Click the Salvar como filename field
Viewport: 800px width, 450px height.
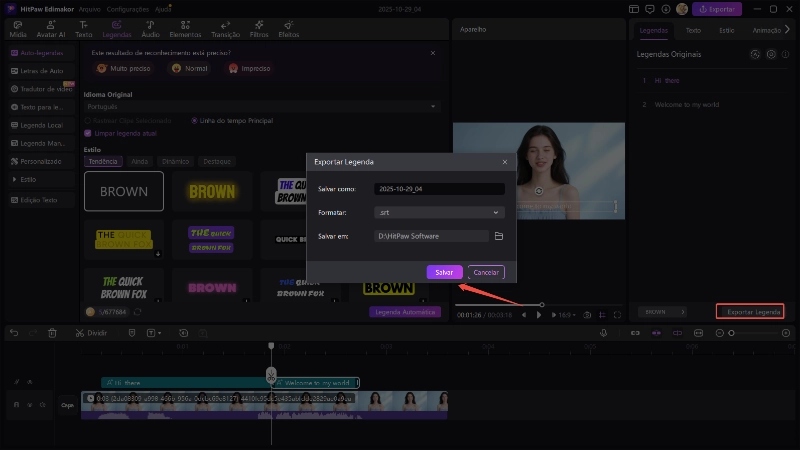[439, 189]
